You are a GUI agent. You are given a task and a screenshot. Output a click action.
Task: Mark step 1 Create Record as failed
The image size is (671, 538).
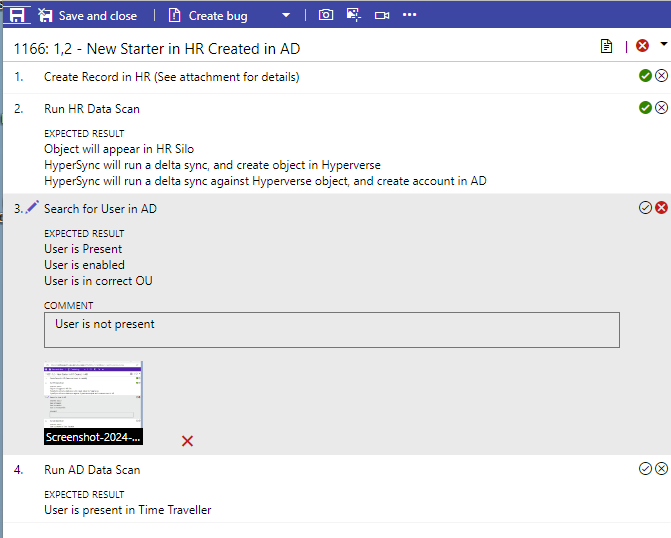(x=661, y=76)
